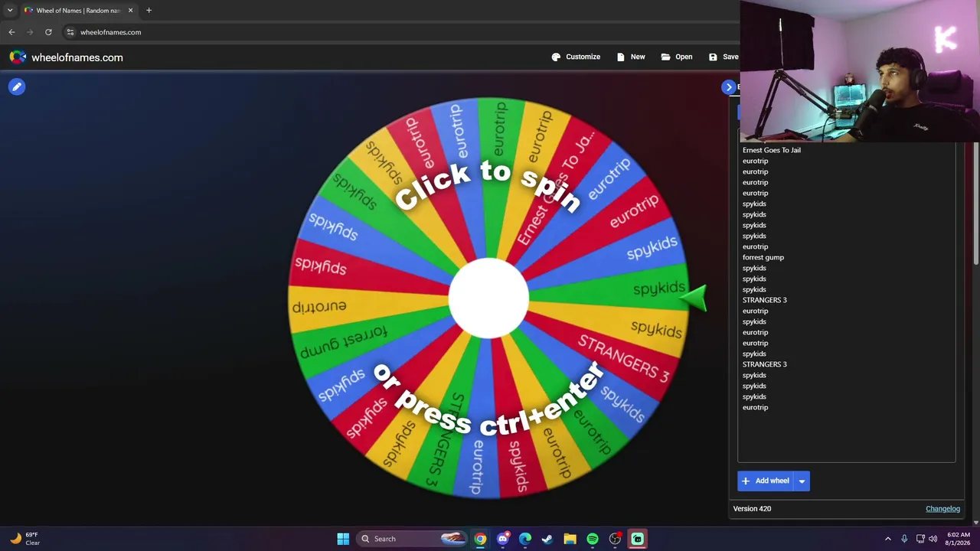Open Google Chrome from taskbar
The width and height of the screenshot is (980, 551).
pyautogui.click(x=480, y=539)
